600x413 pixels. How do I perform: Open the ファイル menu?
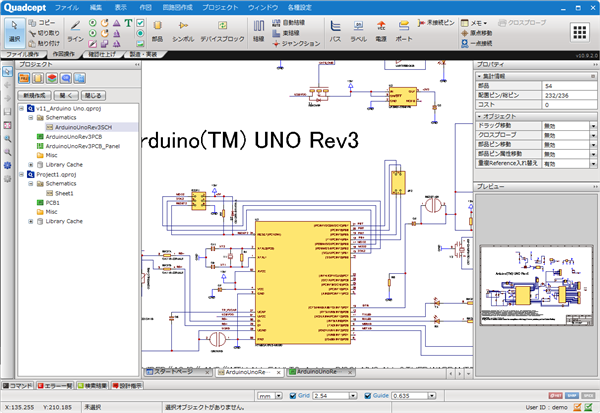67,7
